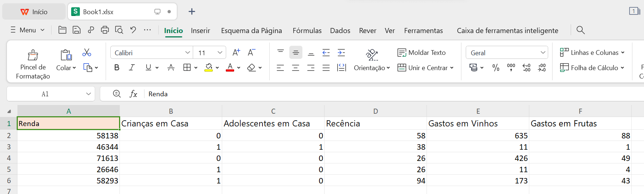Click the zoom icon in formula bar
The image size is (644, 194).
point(117,94)
